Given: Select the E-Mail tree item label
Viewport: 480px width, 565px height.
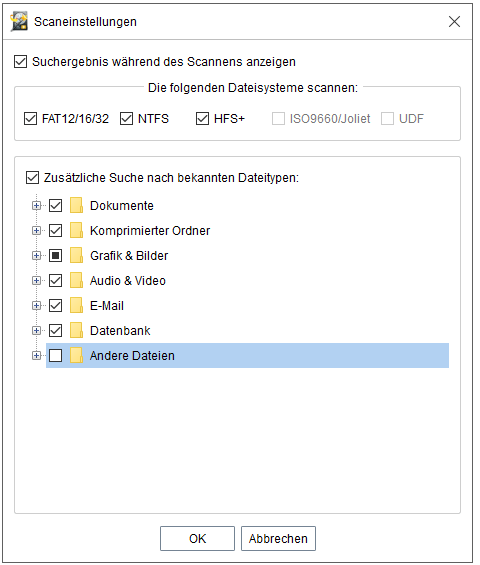Looking at the screenshot, I should [107, 306].
